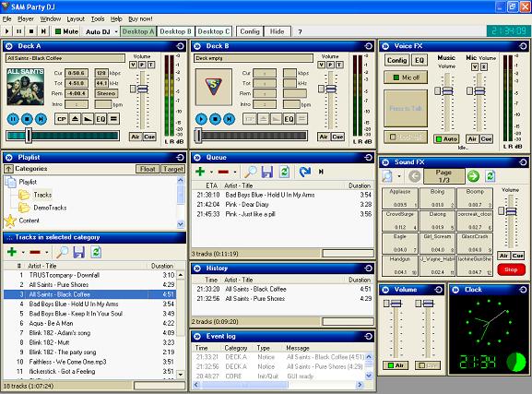Viewport: 532px width, 394px height.
Task: Click the Pause button in the top toolbar
Action: coord(19,31)
